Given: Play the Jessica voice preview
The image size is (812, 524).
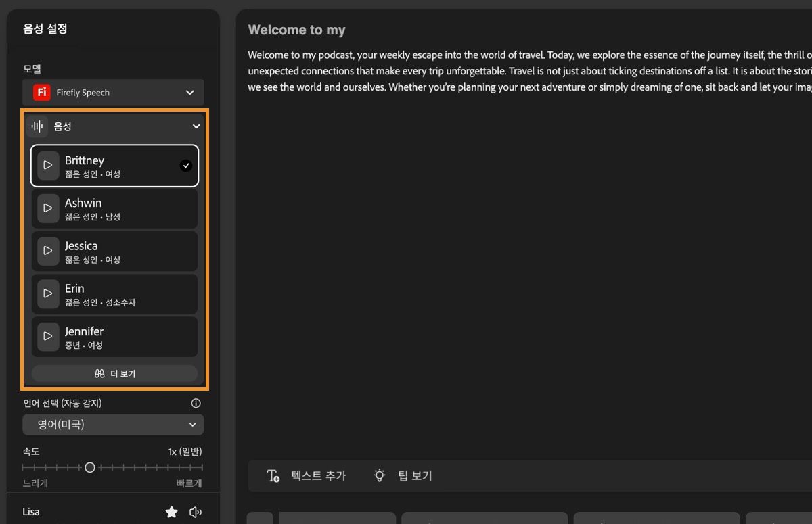Looking at the screenshot, I should [x=48, y=251].
